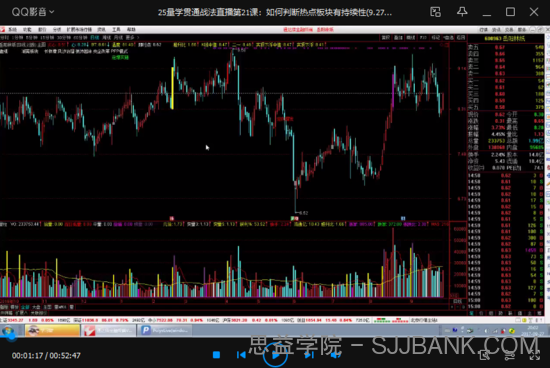Open the PowerPoint taskbar item

164,330
